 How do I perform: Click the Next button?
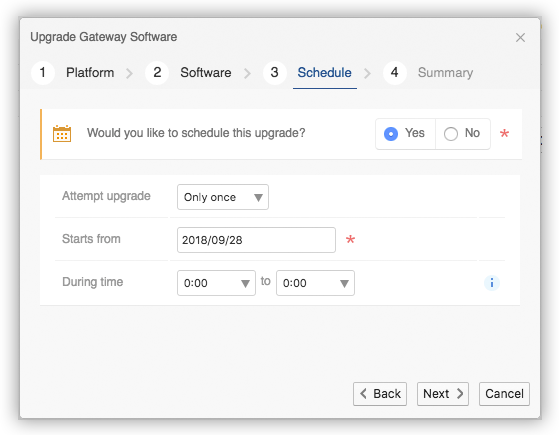tap(443, 394)
